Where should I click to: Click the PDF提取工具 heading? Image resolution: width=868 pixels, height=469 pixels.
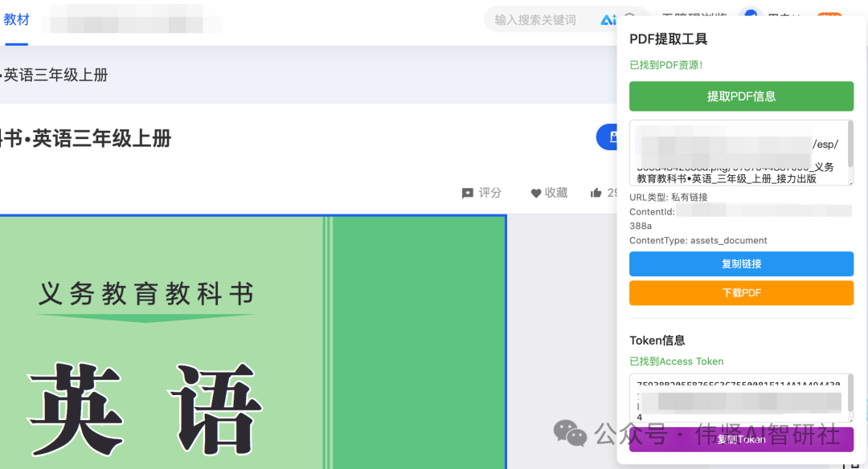pos(668,39)
